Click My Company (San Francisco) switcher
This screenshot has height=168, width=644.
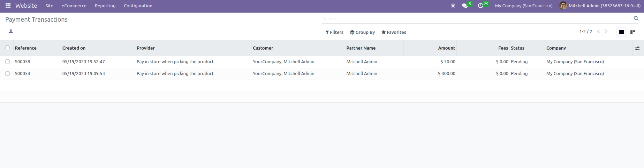click(524, 6)
